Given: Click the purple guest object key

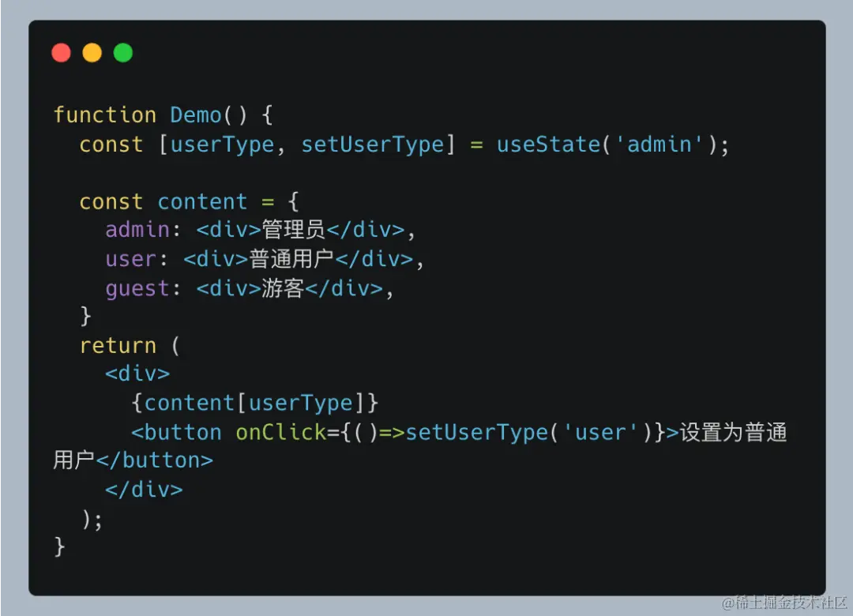Looking at the screenshot, I should point(137,289).
